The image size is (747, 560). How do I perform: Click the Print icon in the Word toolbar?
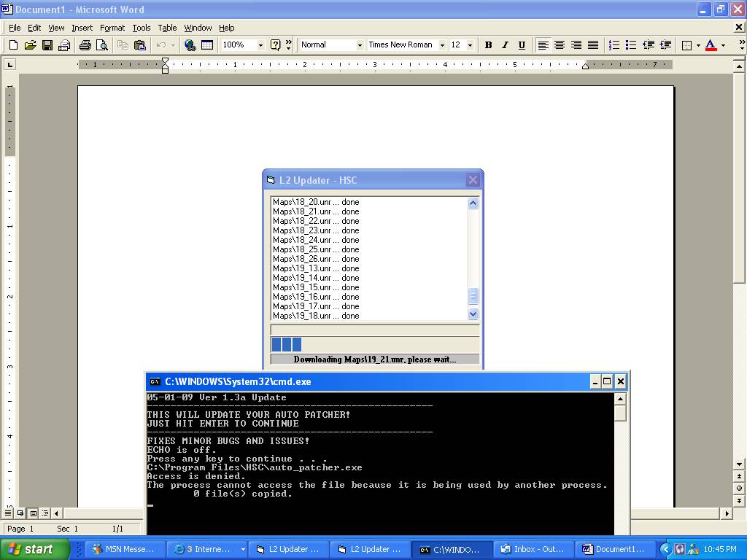click(85, 44)
